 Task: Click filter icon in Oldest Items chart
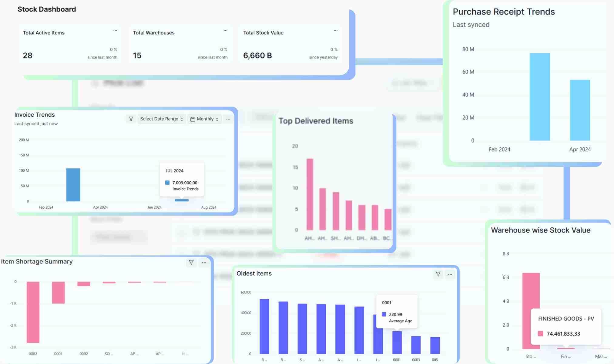tap(438, 274)
